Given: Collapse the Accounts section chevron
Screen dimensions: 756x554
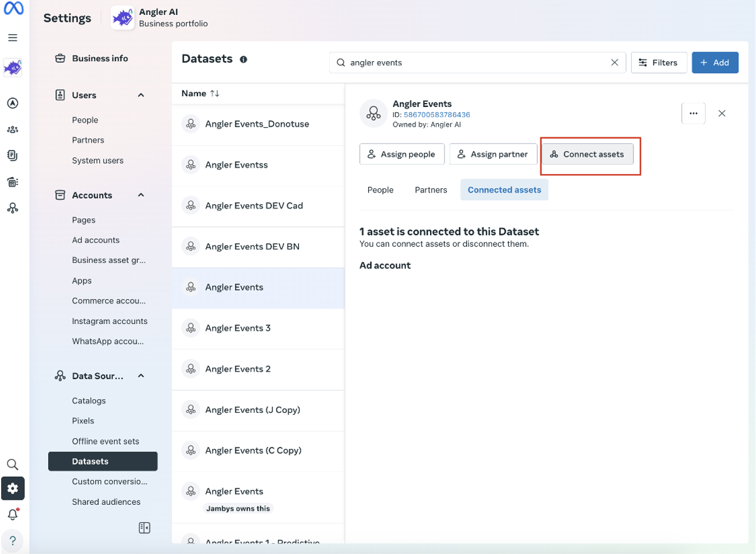Looking at the screenshot, I should click(x=141, y=195).
